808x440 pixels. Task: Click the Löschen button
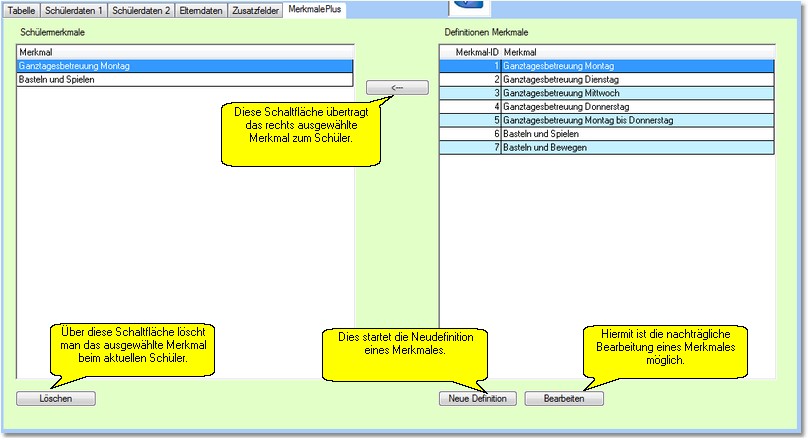point(56,398)
